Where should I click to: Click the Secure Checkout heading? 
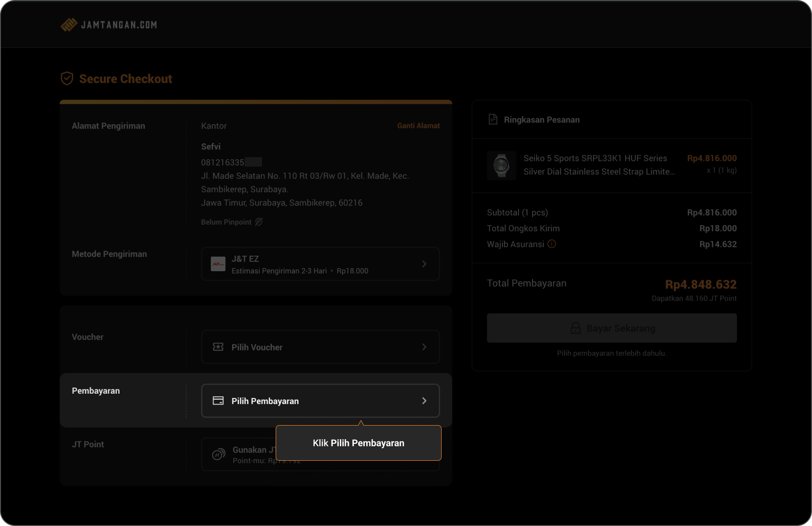point(126,79)
